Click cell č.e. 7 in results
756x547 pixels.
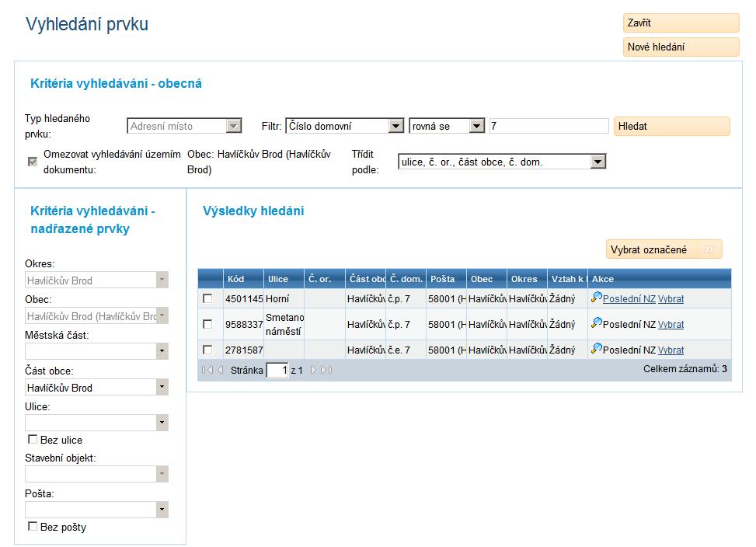click(406, 350)
